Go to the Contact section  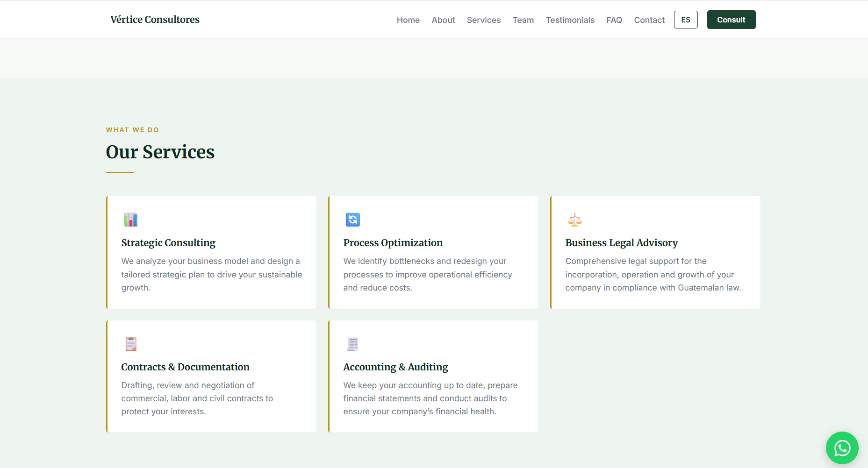[x=649, y=20]
